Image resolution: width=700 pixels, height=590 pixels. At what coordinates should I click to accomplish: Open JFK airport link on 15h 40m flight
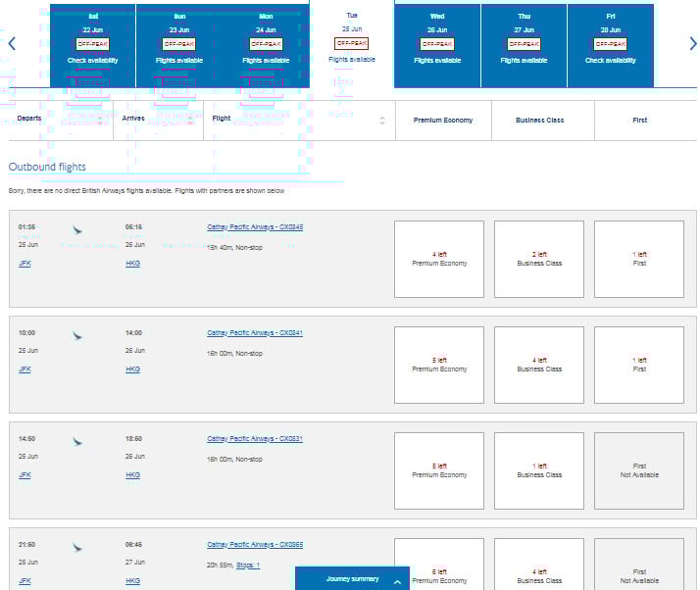(x=25, y=264)
